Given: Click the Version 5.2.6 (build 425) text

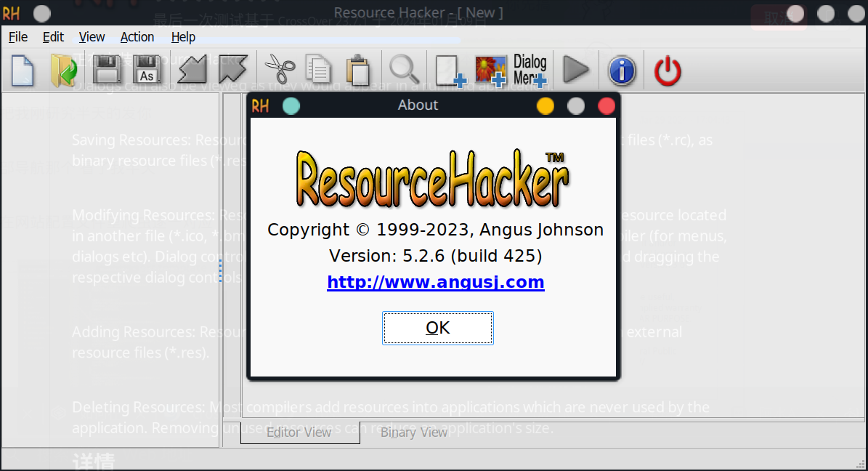Looking at the screenshot, I should [436, 255].
